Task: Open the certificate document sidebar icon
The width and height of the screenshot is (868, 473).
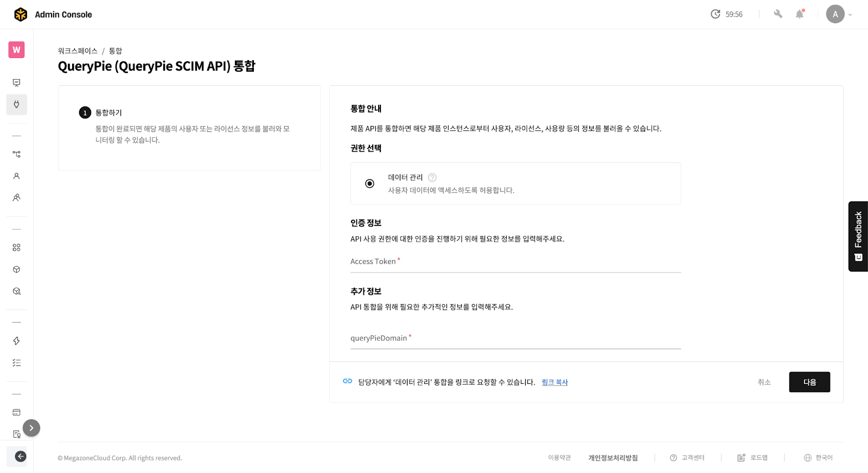Action: point(17,434)
